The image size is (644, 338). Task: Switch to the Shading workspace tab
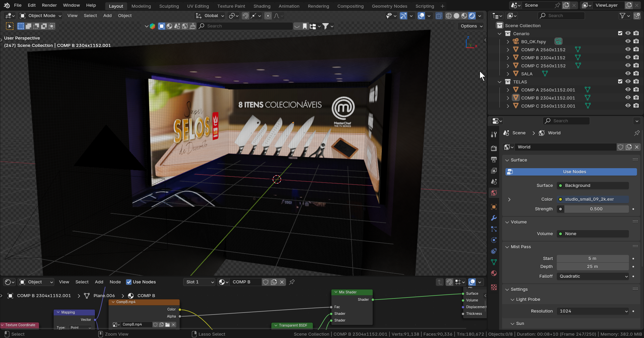pos(262,6)
